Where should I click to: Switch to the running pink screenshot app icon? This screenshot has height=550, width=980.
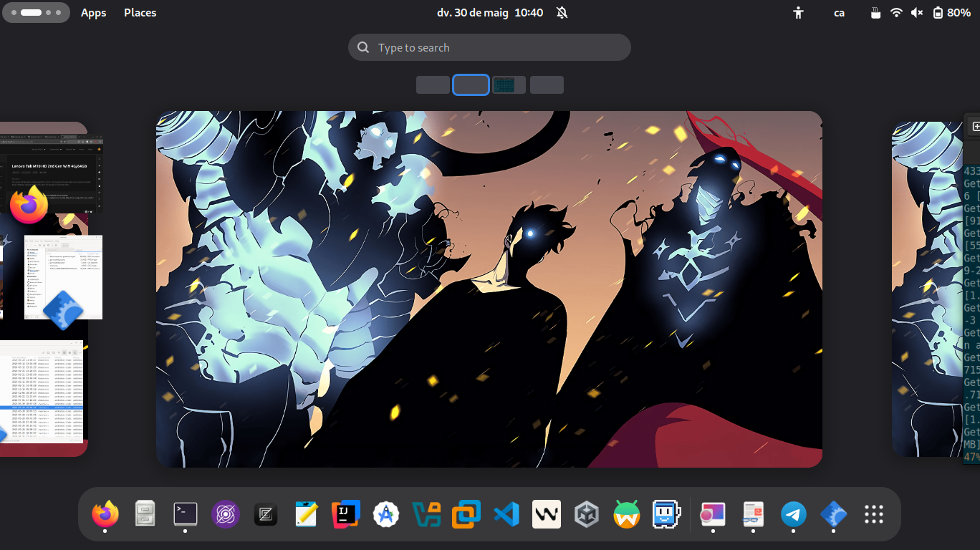tap(713, 514)
